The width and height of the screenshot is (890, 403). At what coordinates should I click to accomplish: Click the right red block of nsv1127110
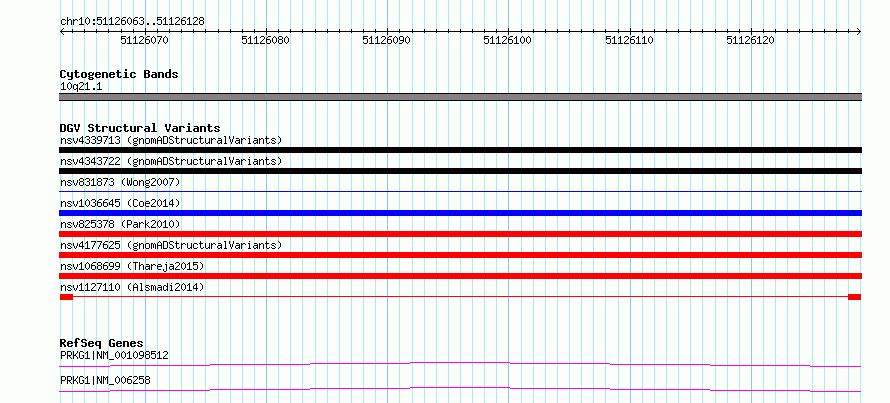(x=855, y=297)
